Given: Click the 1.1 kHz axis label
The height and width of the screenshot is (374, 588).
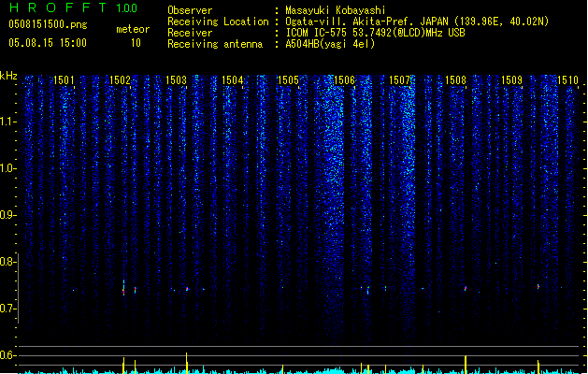Looking at the screenshot, I should pyautogui.click(x=7, y=122).
